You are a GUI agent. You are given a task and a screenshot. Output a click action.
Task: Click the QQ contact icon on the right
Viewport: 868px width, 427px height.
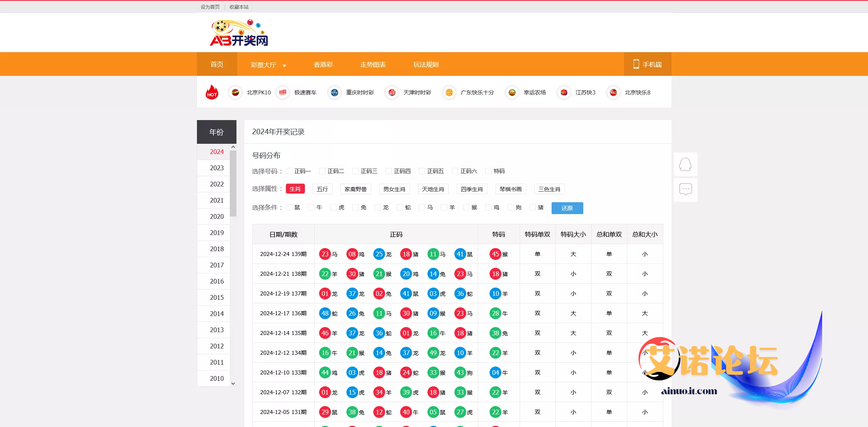pyautogui.click(x=685, y=164)
